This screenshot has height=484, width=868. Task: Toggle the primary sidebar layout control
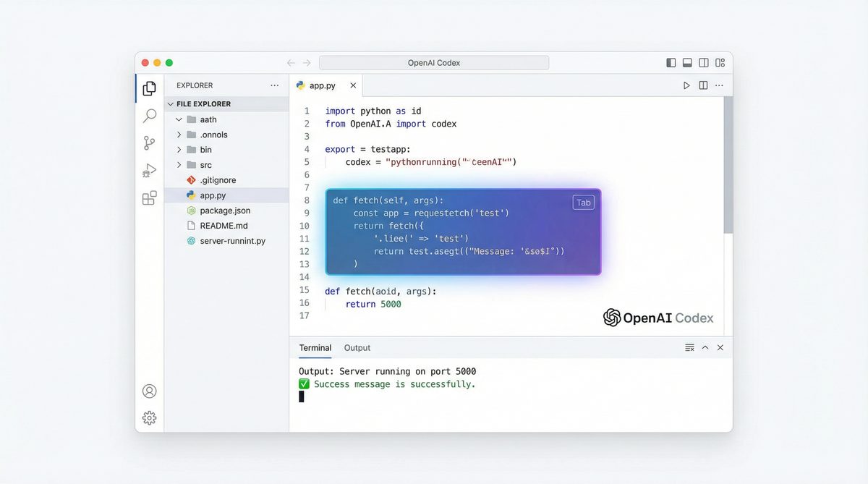(671, 62)
